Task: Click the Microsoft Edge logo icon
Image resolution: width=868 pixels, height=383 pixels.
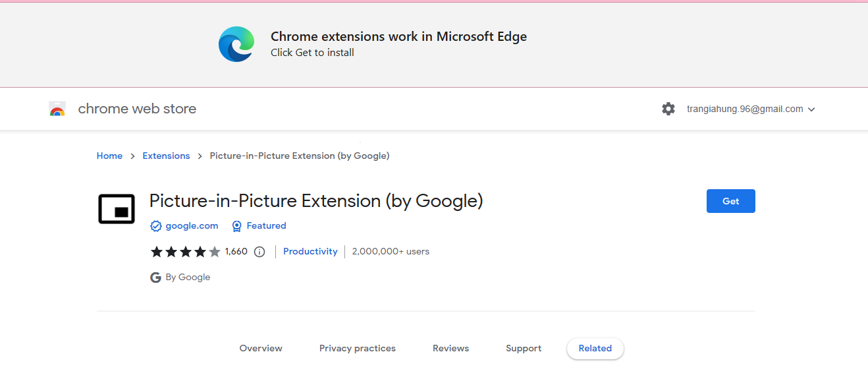Action: coord(236,44)
